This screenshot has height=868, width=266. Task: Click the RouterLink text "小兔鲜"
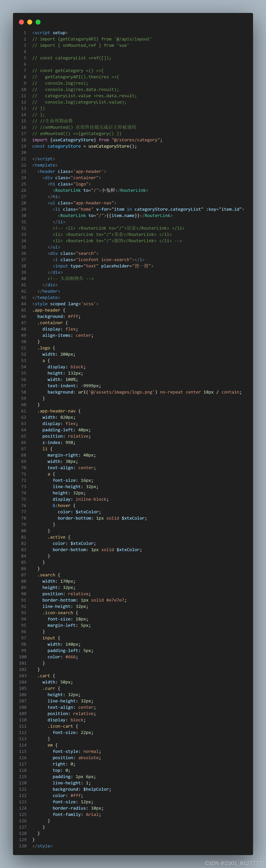108,190
